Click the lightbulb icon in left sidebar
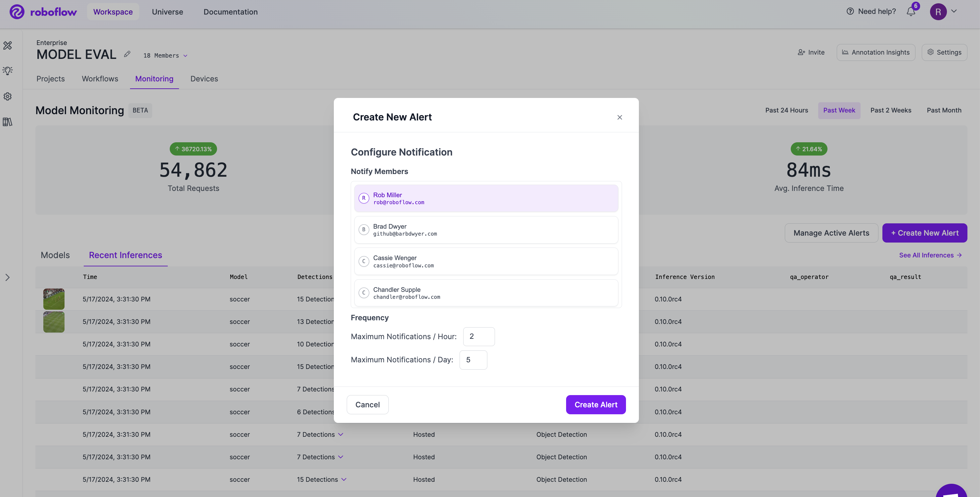This screenshot has height=497, width=980. (x=8, y=71)
